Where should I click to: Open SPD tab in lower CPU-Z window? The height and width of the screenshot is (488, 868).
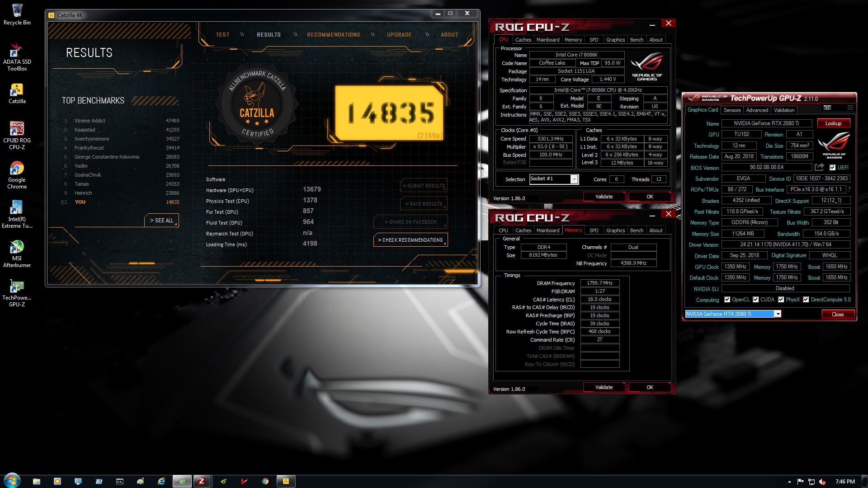(594, 230)
